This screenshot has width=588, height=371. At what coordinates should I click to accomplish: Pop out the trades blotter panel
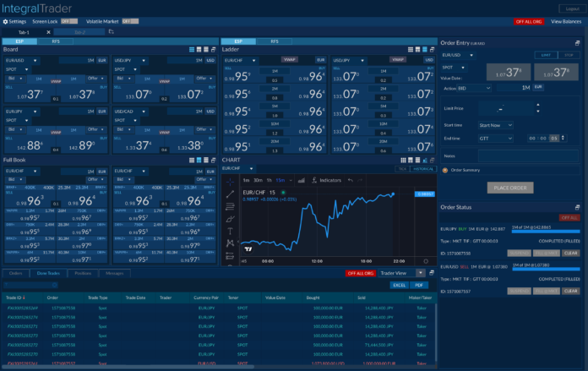pos(432,273)
